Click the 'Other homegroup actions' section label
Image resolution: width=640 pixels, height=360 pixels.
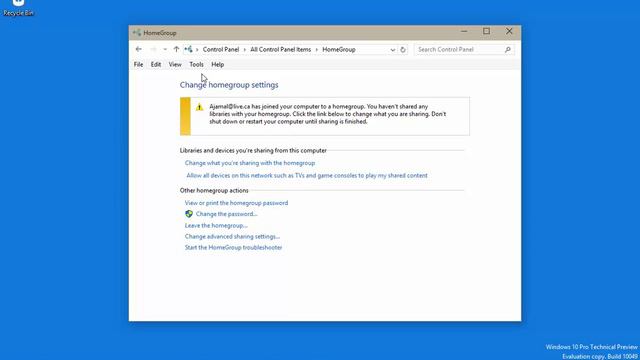(x=214, y=191)
